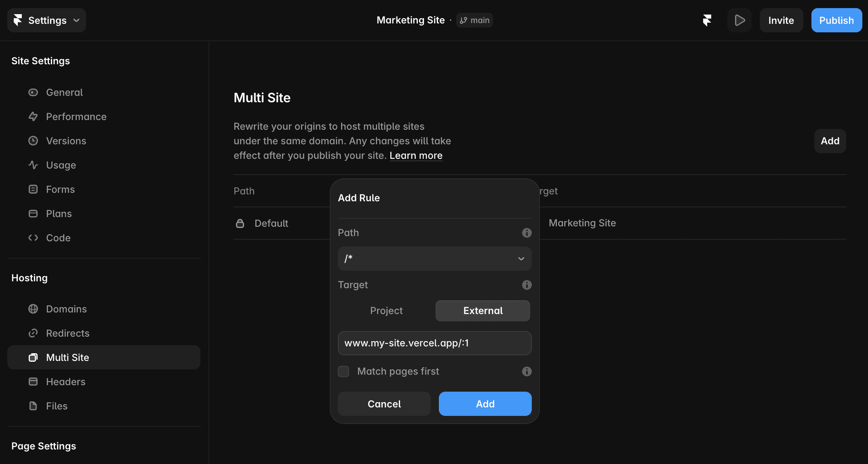This screenshot has height=464, width=868.
Task: Open Versions settings
Action: (x=66, y=141)
